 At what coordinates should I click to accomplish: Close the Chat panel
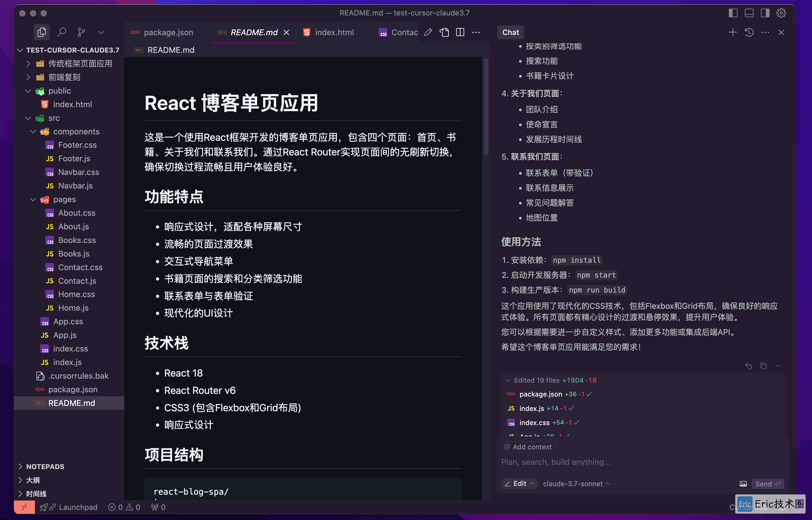click(x=781, y=33)
